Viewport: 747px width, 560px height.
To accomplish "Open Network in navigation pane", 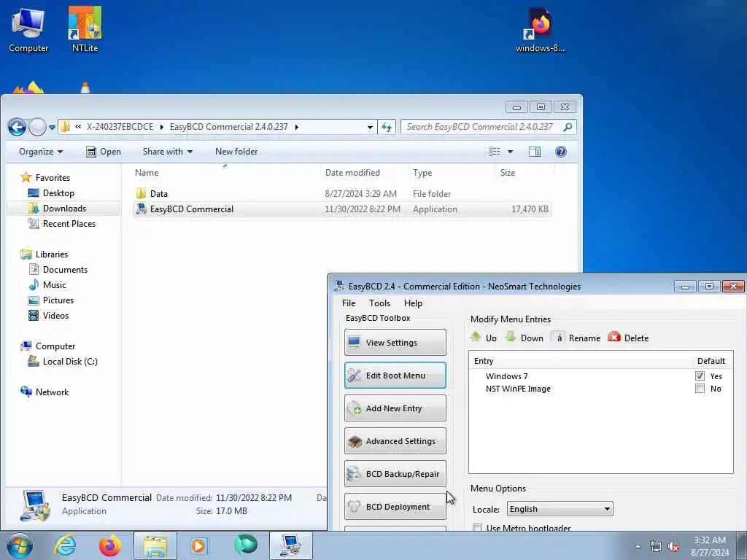I will pyautogui.click(x=52, y=392).
